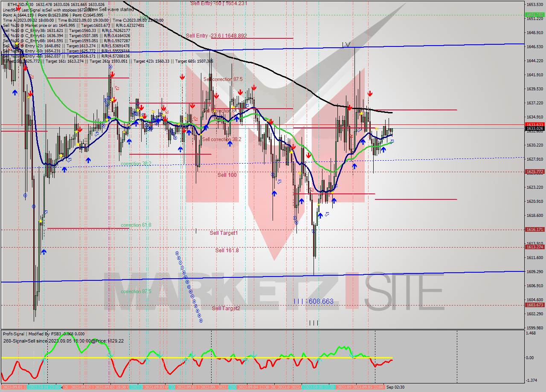This screenshot has height=392, width=546.
Task: Click the 'Sell Target1' label
Action: point(224,233)
